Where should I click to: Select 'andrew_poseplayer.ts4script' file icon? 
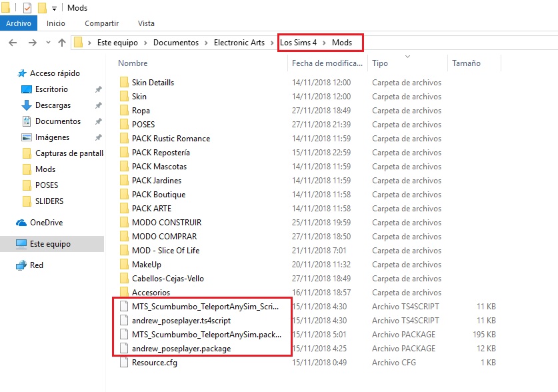pyautogui.click(x=124, y=321)
